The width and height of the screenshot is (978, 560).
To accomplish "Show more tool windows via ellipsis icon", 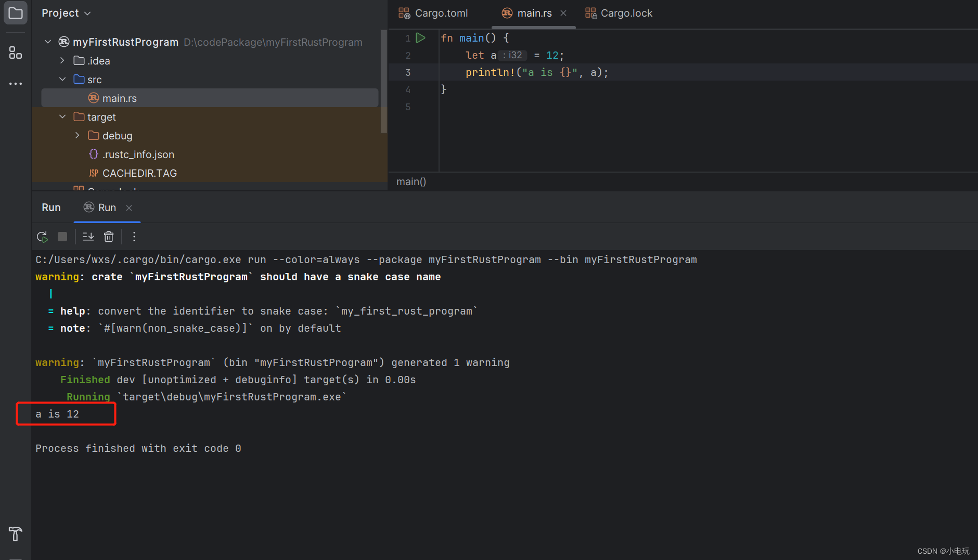I will coord(16,83).
